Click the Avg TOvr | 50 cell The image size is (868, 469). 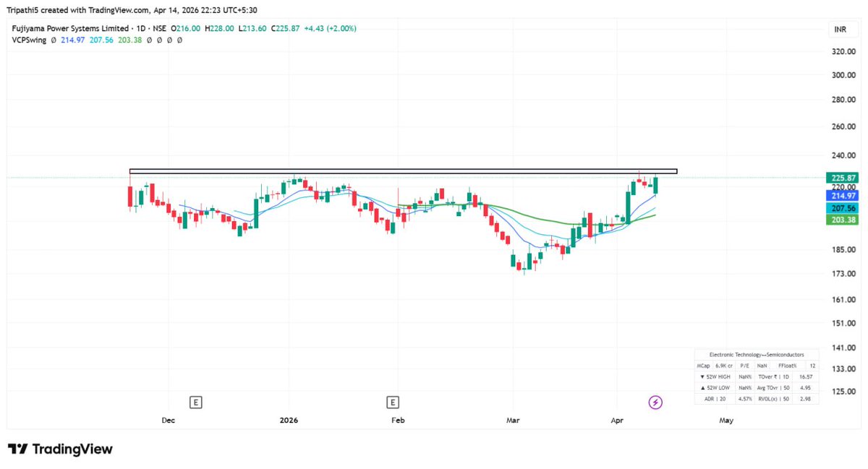pyautogui.click(x=773, y=388)
